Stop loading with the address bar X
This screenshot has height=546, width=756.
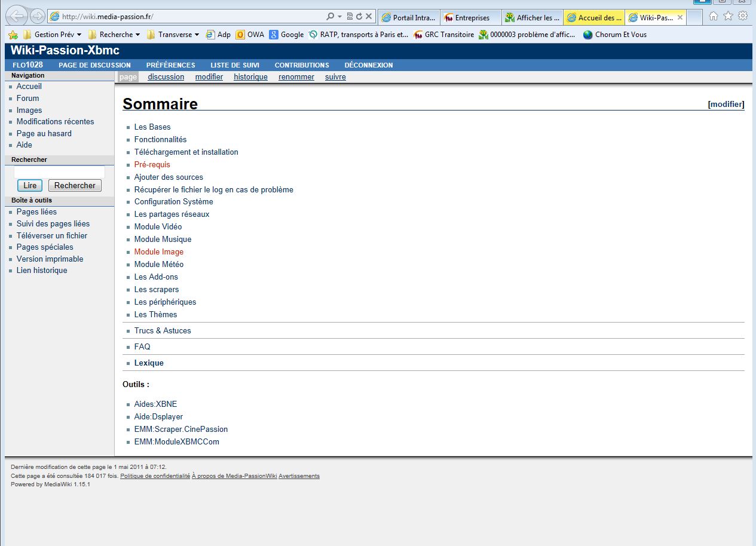pyautogui.click(x=369, y=17)
